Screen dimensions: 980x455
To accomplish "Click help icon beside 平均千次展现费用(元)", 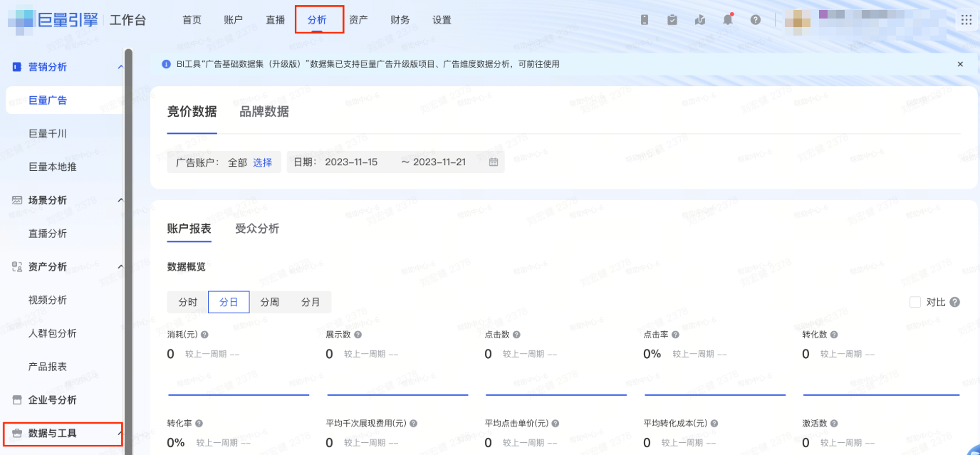I will 413,424.
